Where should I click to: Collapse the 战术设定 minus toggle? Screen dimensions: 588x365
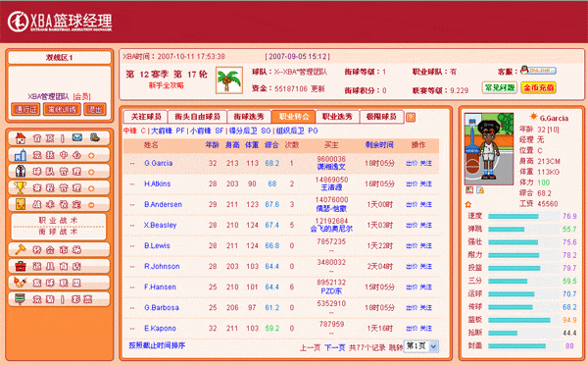click(91, 205)
